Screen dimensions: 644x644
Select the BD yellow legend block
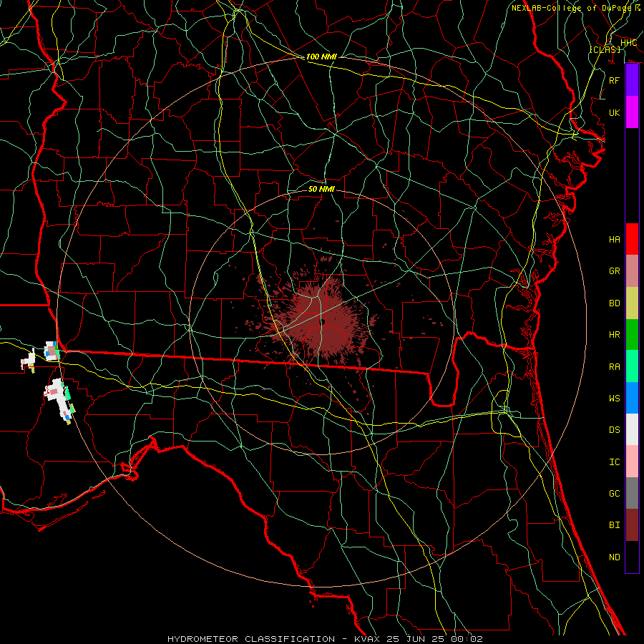(x=632, y=303)
